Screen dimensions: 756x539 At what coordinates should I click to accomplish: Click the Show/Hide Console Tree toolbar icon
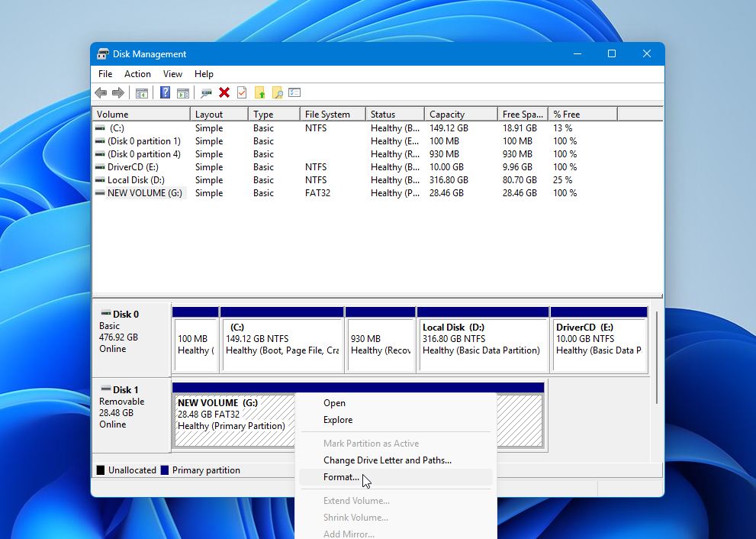coord(141,92)
